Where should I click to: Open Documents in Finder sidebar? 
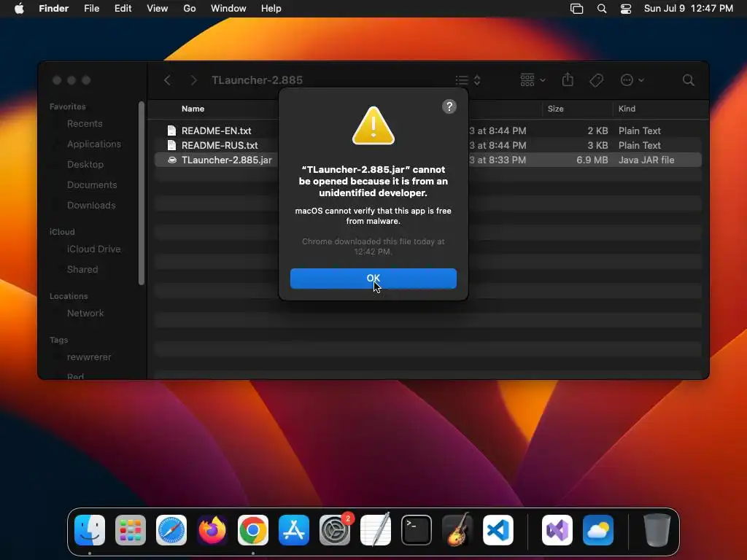[x=91, y=184]
